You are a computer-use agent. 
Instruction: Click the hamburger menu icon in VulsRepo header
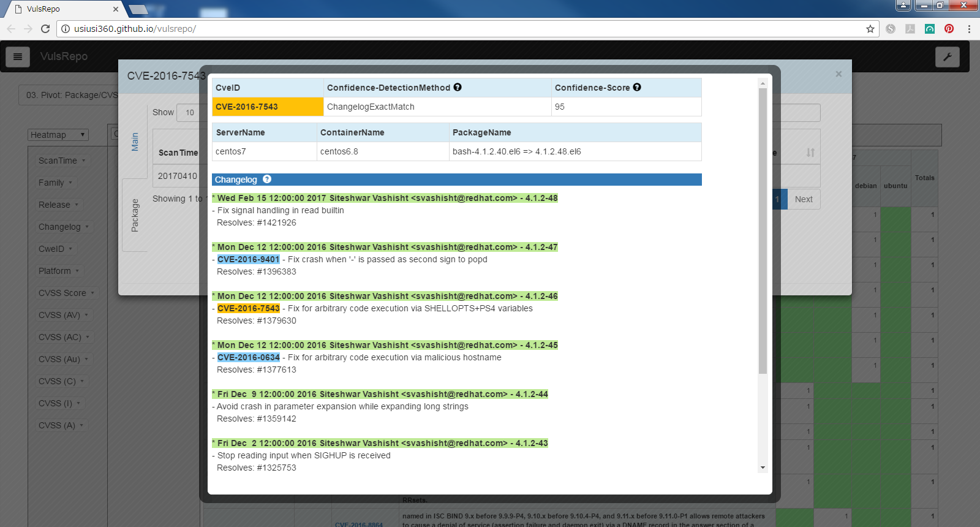click(x=18, y=56)
